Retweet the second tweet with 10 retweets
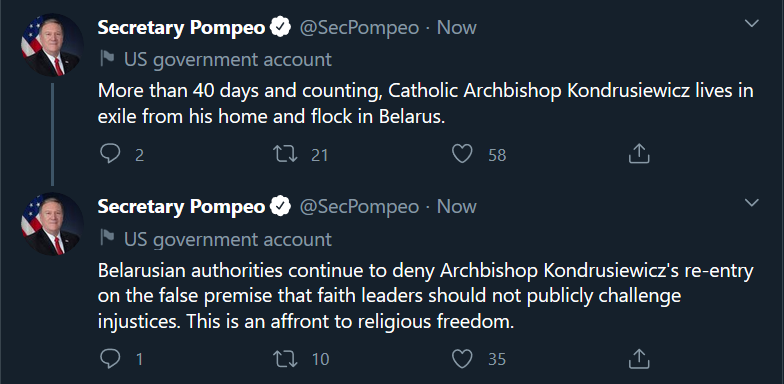 pos(286,358)
